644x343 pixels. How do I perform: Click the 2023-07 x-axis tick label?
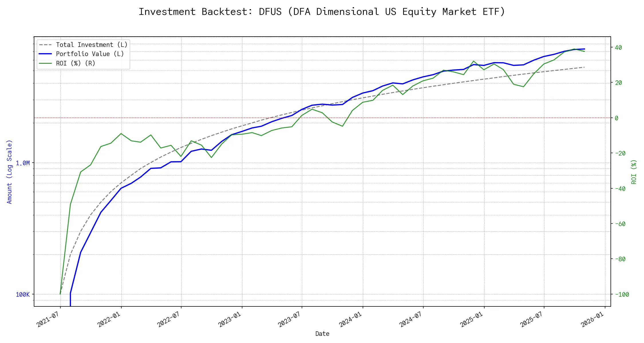click(289, 319)
